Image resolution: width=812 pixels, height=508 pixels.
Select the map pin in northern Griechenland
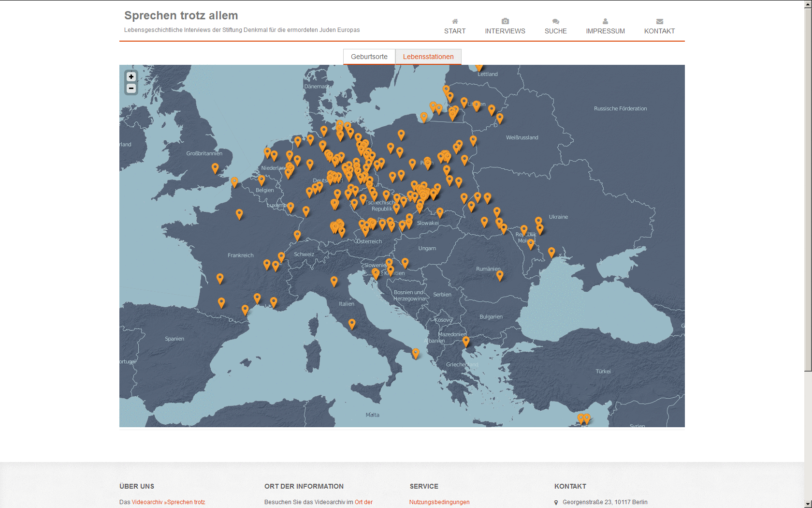(466, 341)
